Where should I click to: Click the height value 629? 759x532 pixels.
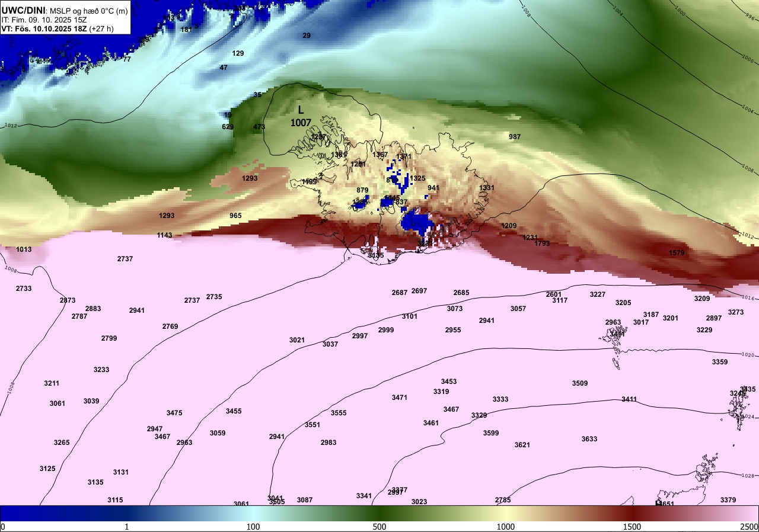tap(228, 127)
